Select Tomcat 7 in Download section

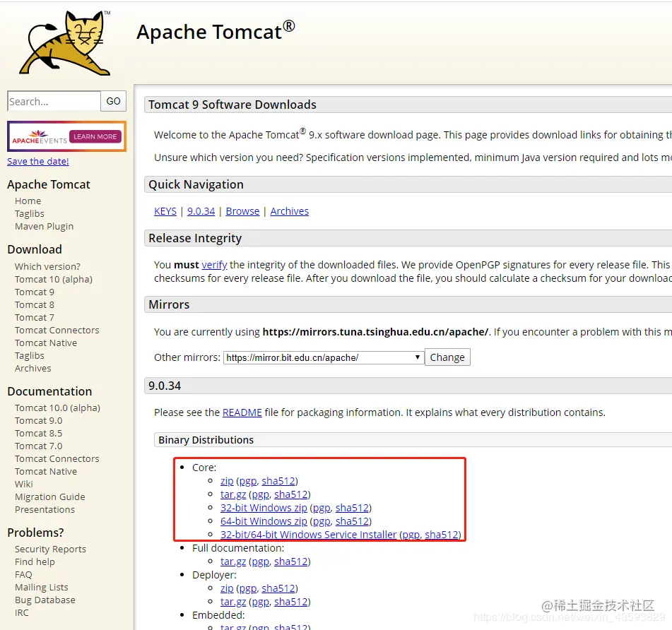point(35,317)
